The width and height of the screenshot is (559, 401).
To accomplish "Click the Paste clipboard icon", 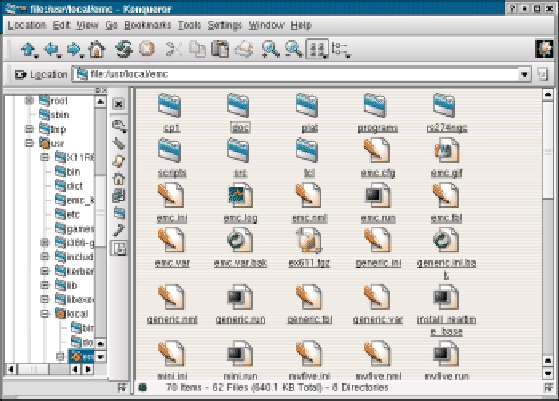I will coord(220,49).
